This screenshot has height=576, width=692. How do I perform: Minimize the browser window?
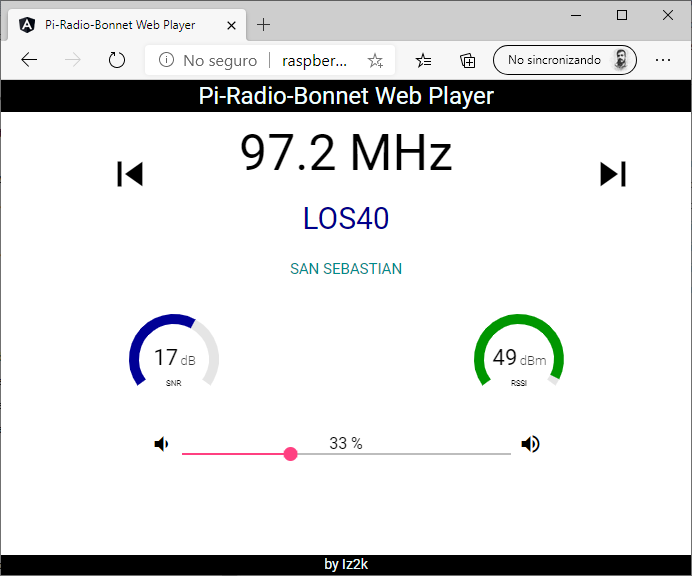[x=576, y=15]
